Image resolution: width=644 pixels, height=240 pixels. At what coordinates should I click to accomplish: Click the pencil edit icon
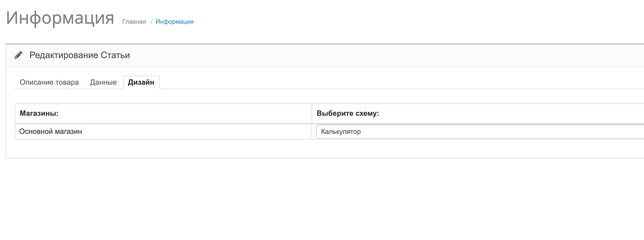[x=18, y=55]
